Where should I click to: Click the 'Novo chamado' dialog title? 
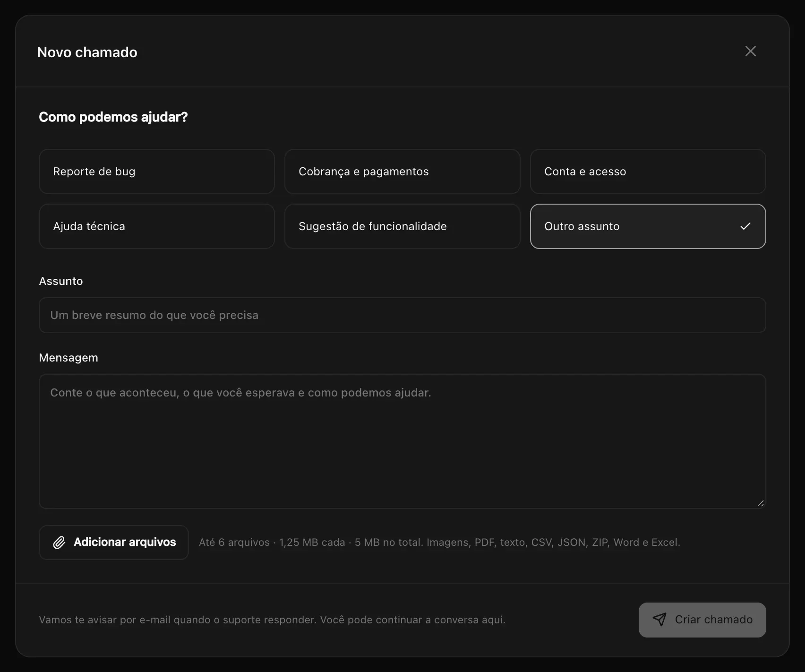[x=87, y=52]
